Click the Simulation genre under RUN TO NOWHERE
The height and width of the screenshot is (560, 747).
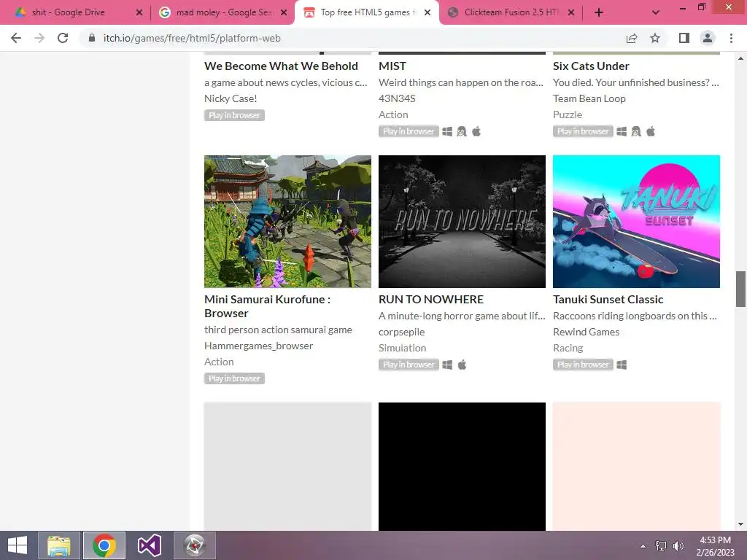tap(402, 348)
